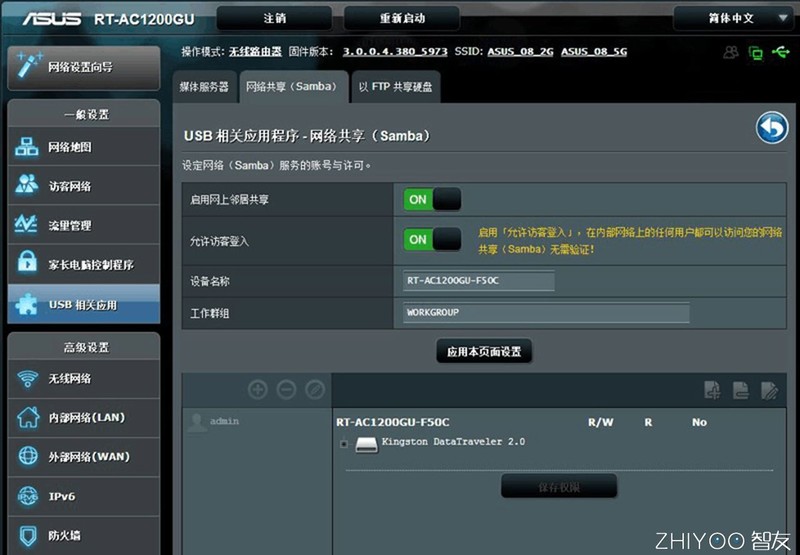Screen dimensions: 800x555
Task: Click the ASUS_08_5G SSID link
Action: [x=594, y=52]
